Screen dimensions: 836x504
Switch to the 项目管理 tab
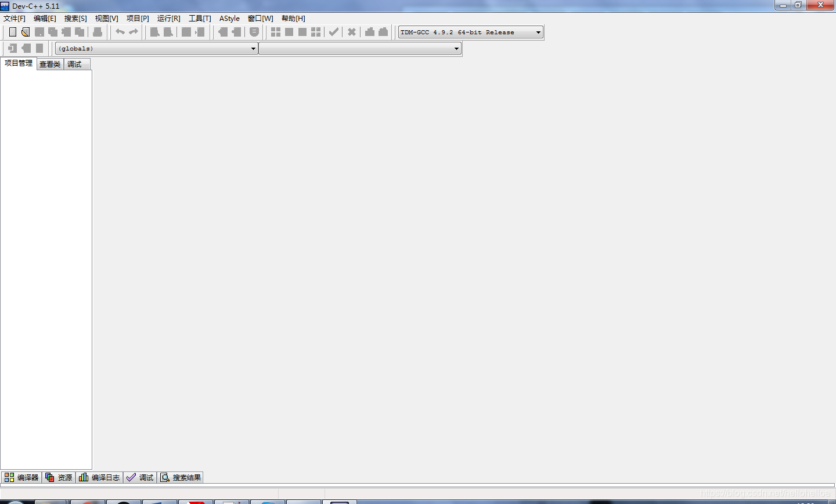click(19, 63)
